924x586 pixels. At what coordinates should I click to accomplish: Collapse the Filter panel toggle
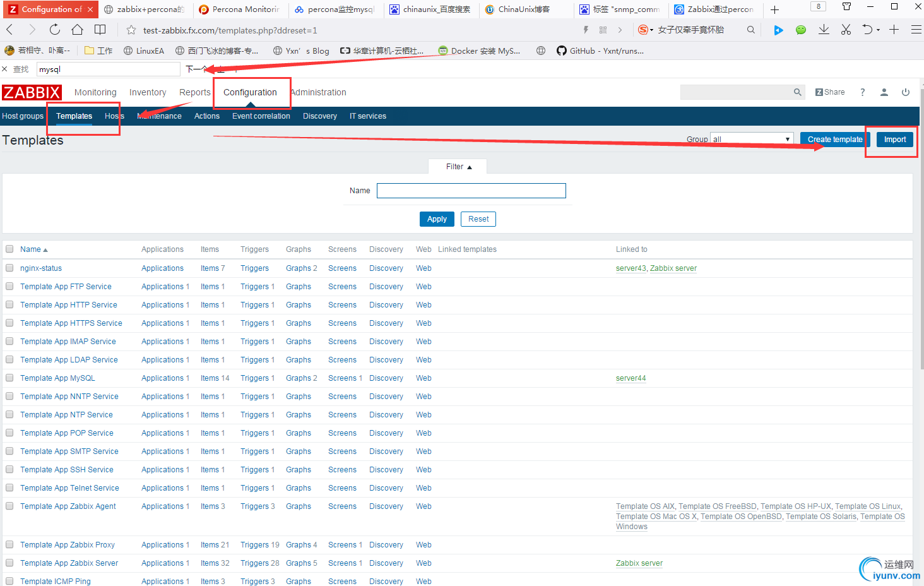[x=459, y=167]
